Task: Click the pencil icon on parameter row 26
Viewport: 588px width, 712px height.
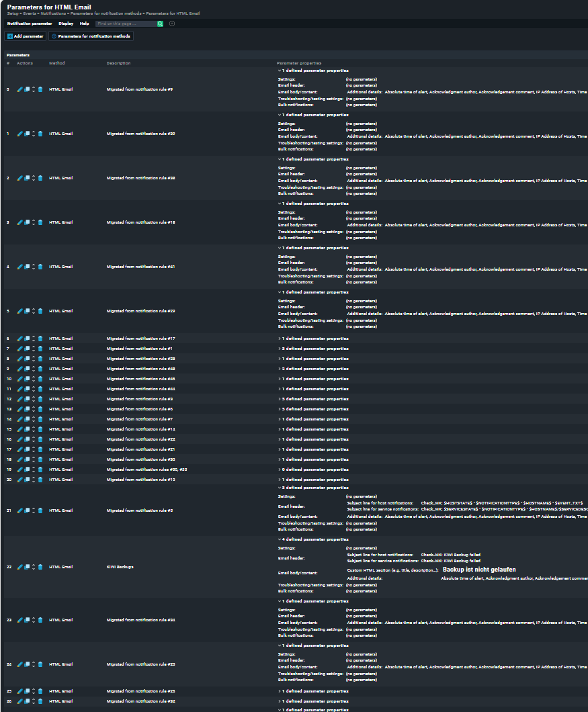Action: 19,701
